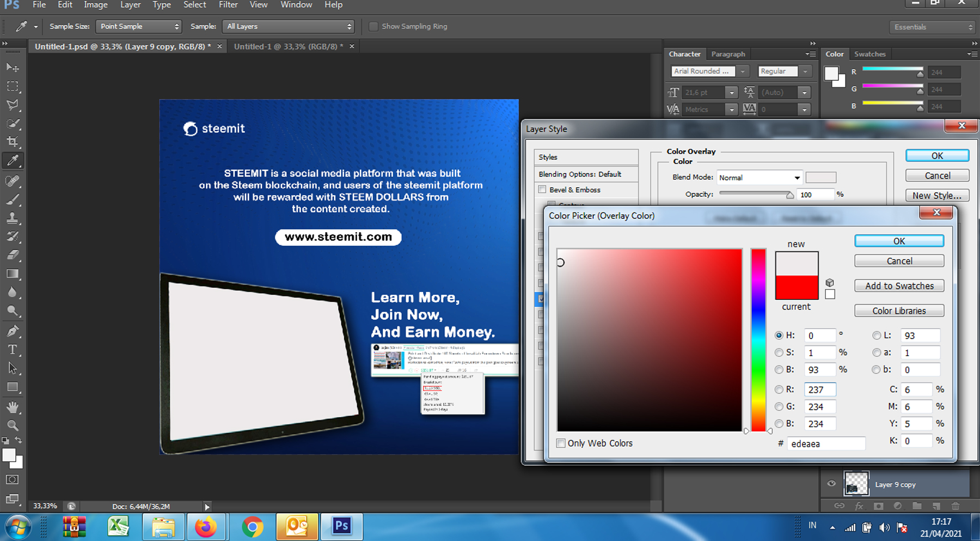
Task: Click the Quick Mask mode icon
Action: coord(13,479)
